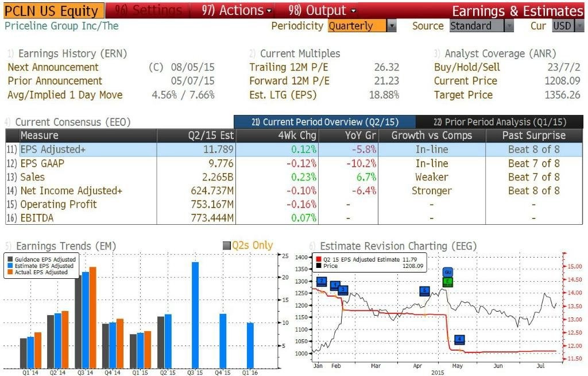Click the green E earnings marker
Screen dimensions: 588x376
(448, 282)
